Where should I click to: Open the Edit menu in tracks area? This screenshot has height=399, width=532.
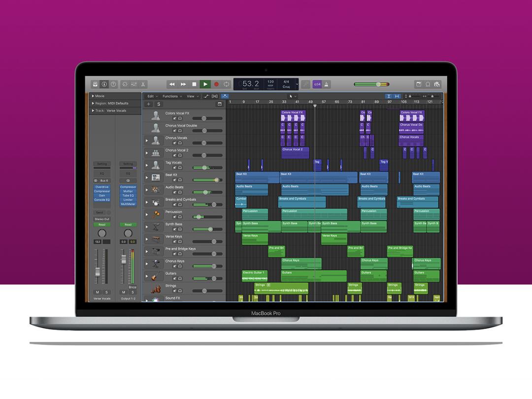[152, 96]
